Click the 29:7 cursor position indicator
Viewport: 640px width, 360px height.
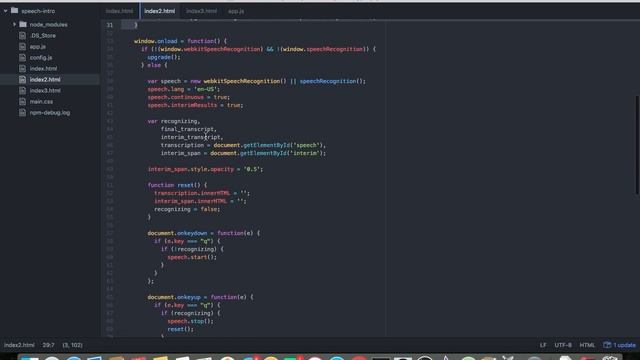(x=48, y=345)
